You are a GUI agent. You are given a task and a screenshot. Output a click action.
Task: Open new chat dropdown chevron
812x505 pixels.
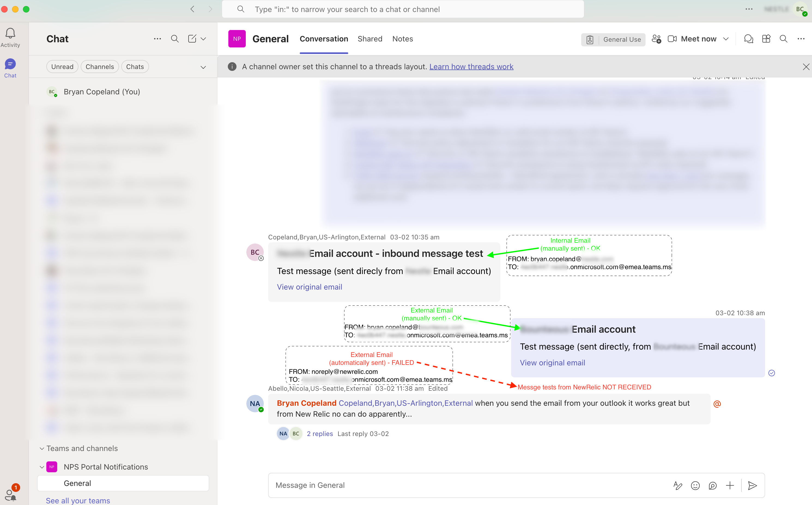[203, 39]
